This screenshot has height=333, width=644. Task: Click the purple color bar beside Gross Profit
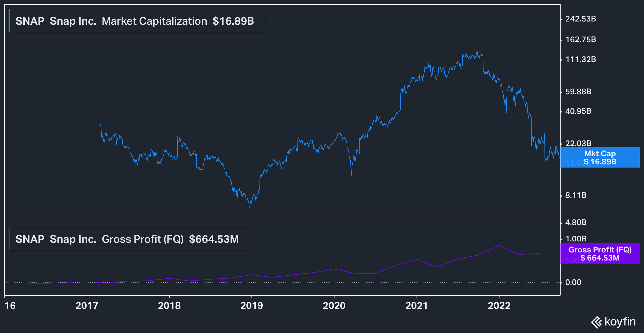(x=10, y=239)
